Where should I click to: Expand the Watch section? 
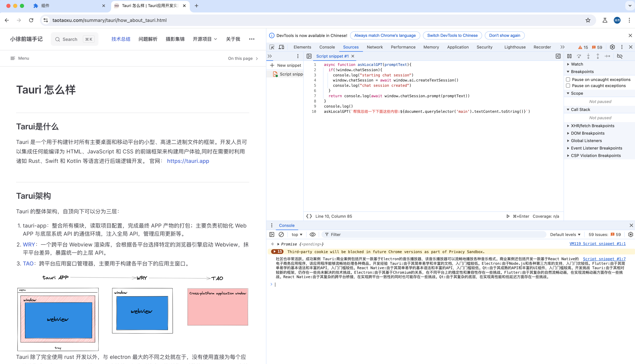(568, 64)
